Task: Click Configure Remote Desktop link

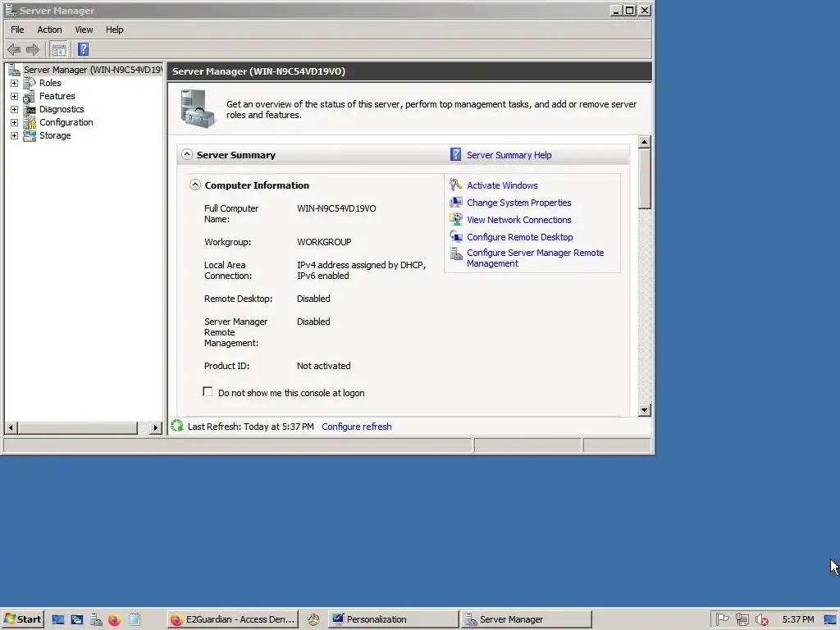Action: (x=519, y=237)
